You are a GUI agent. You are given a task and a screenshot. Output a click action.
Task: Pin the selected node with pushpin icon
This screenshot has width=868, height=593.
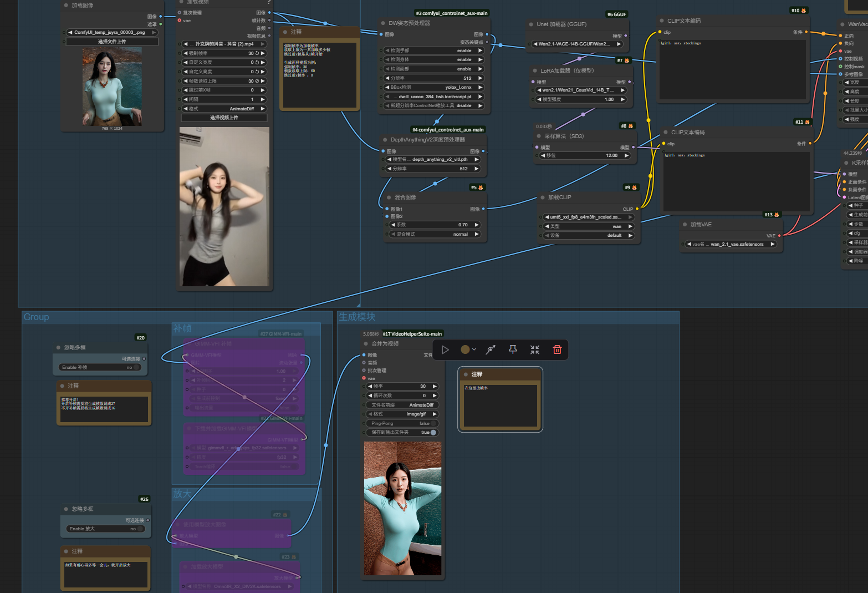click(x=513, y=349)
